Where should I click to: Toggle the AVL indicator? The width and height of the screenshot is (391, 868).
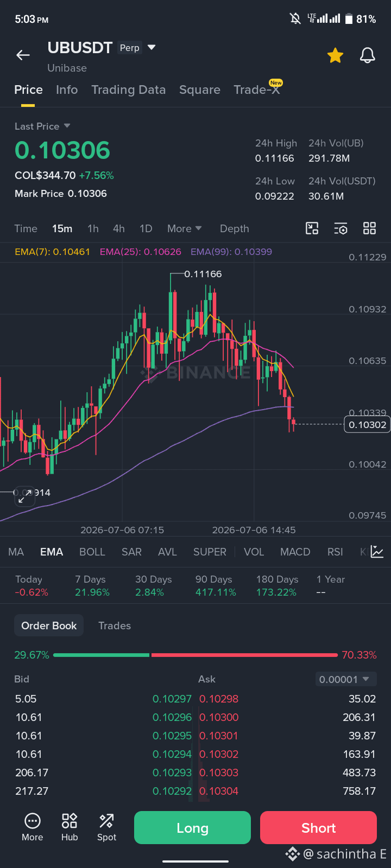coord(167,552)
